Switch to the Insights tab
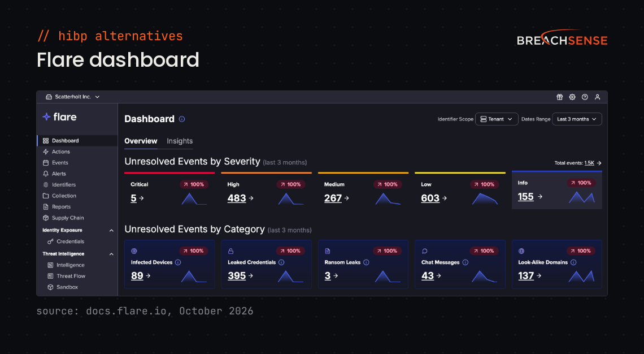 [x=180, y=141]
